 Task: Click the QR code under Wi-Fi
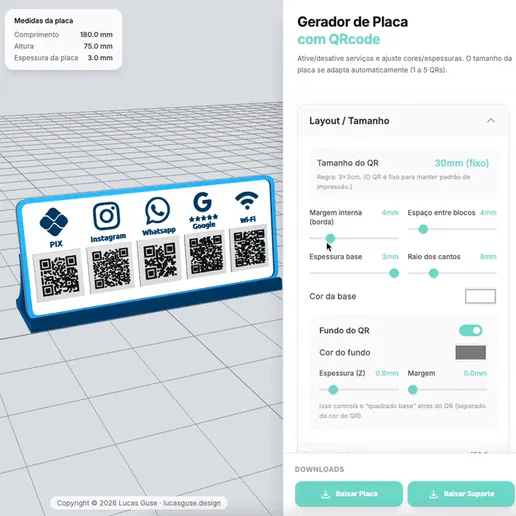[x=249, y=248]
